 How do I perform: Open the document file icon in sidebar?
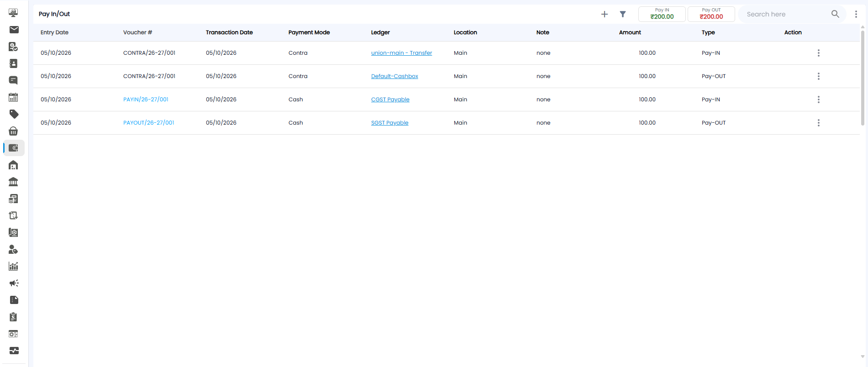coord(14,300)
